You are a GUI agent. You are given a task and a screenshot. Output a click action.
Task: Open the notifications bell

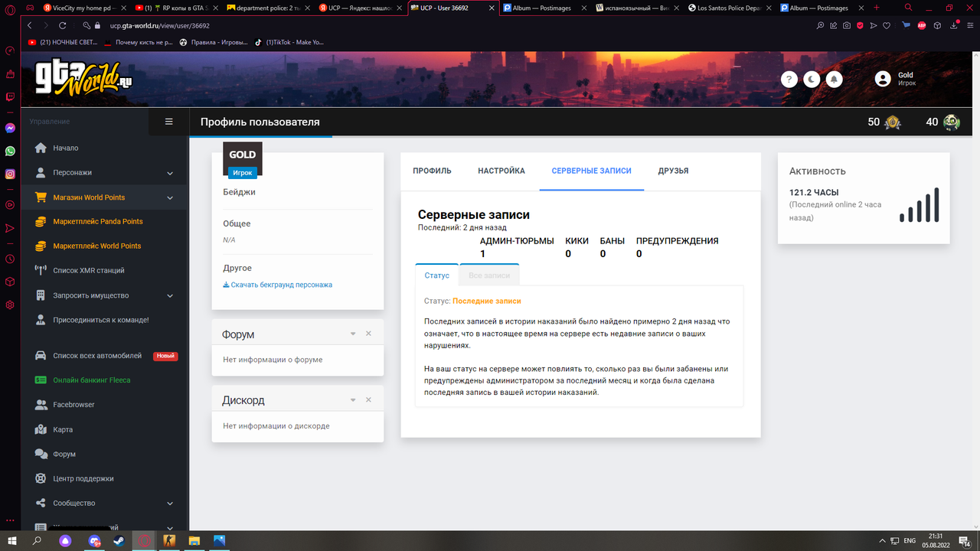coord(834,79)
